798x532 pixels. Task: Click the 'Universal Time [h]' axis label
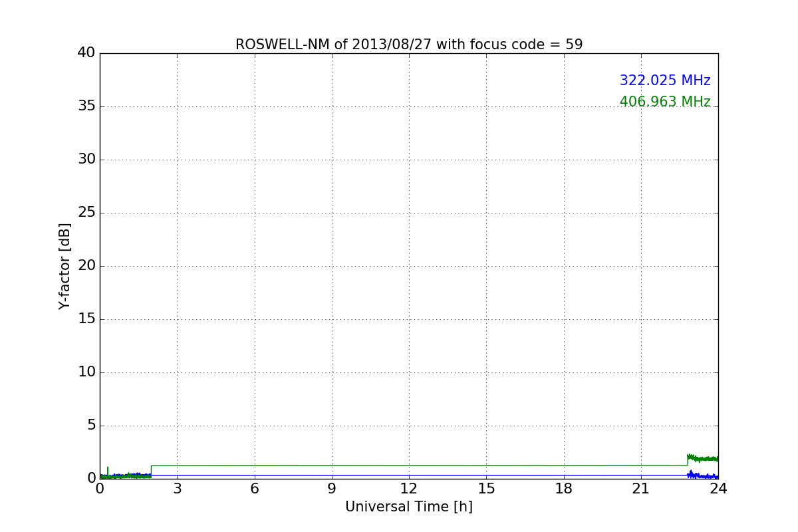pos(409,507)
